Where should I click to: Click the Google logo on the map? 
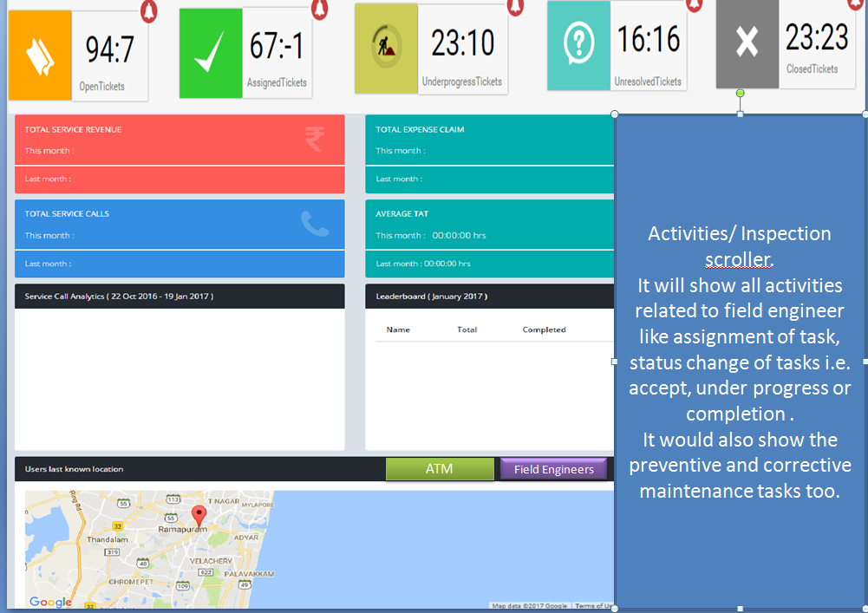50,602
